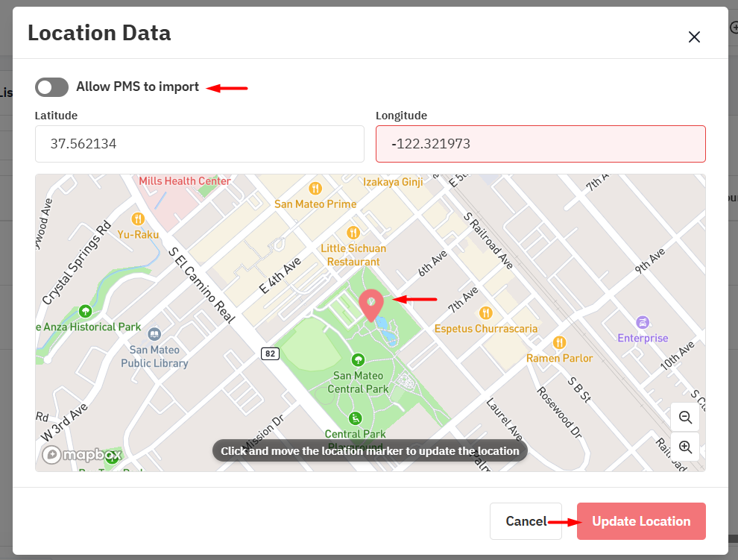Click the Laurel Ave street label

(504, 420)
